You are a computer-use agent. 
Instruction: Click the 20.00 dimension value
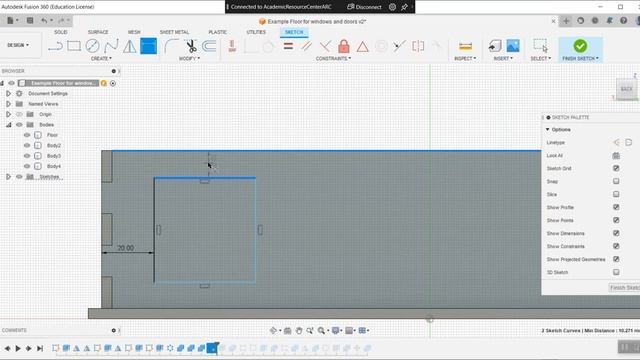click(125, 248)
